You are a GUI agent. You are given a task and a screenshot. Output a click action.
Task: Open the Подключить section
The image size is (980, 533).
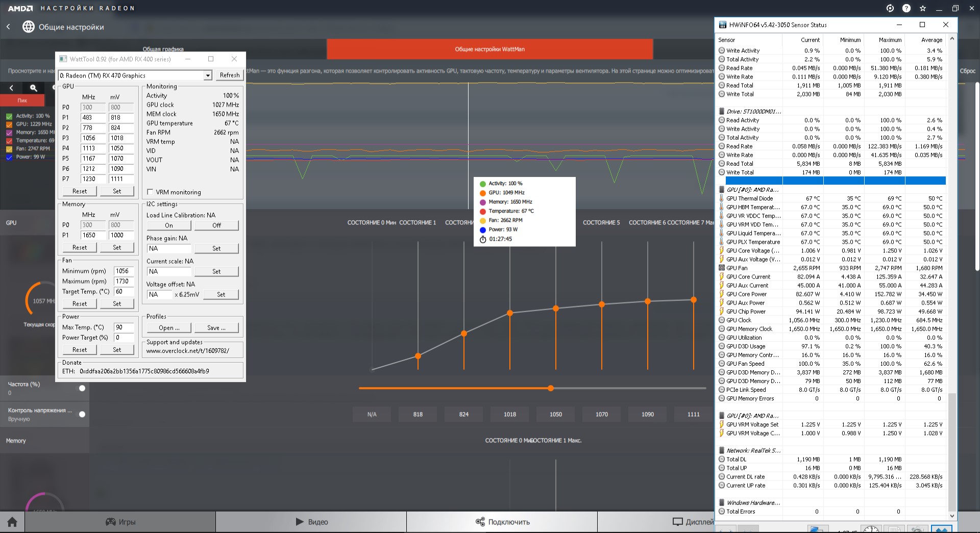tap(502, 522)
